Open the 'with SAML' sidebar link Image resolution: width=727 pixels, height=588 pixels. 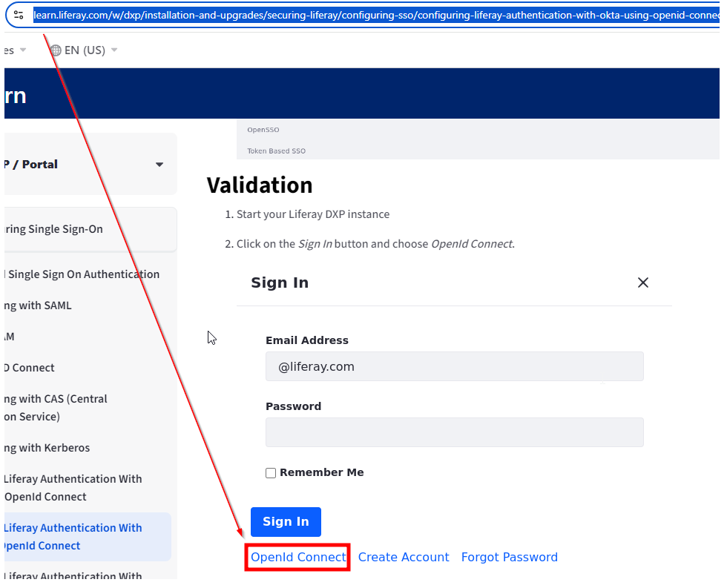tap(38, 305)
